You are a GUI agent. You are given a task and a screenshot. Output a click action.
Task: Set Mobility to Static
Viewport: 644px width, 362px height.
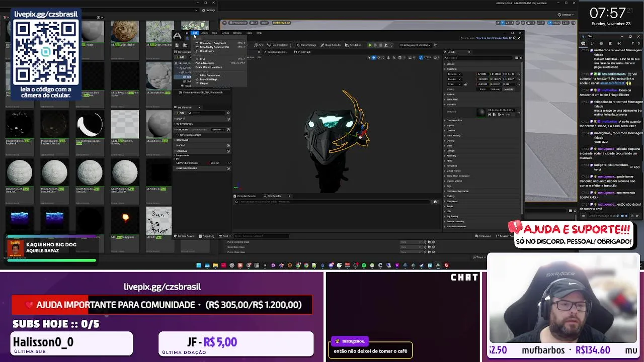(x=482, y=89)
